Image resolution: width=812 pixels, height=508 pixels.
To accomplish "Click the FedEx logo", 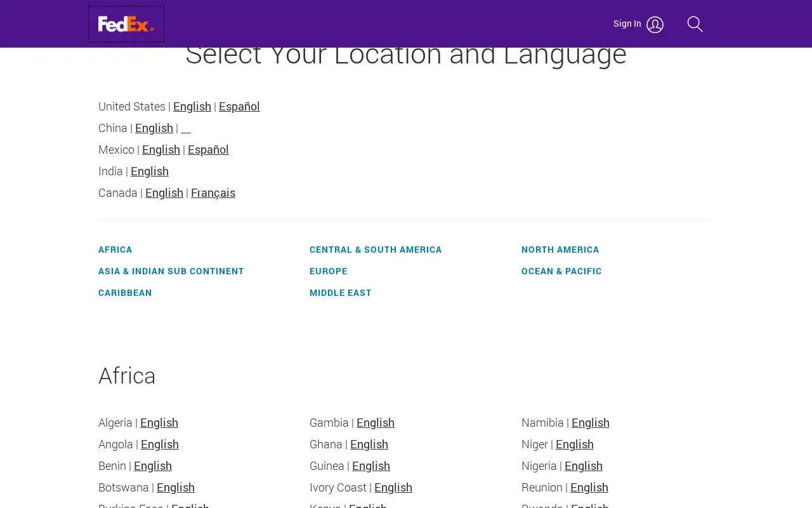I will pyautogui.click(x=126, y=24).
